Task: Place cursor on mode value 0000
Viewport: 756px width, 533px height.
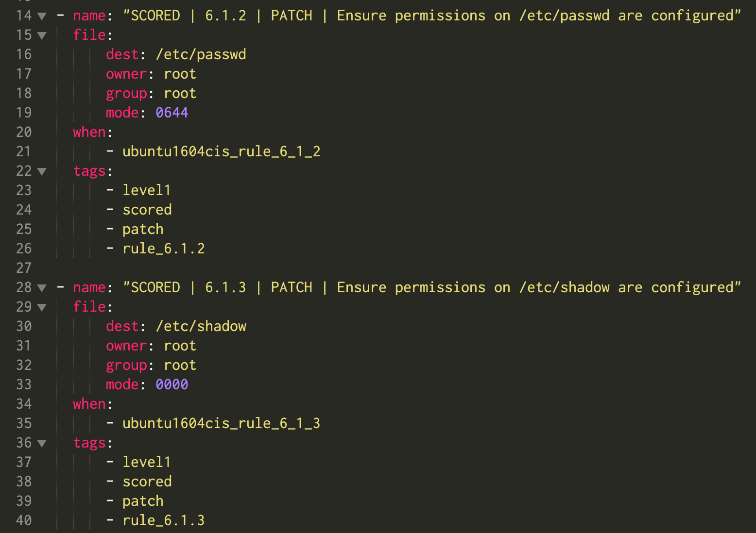Action: (x=172, y=384)
